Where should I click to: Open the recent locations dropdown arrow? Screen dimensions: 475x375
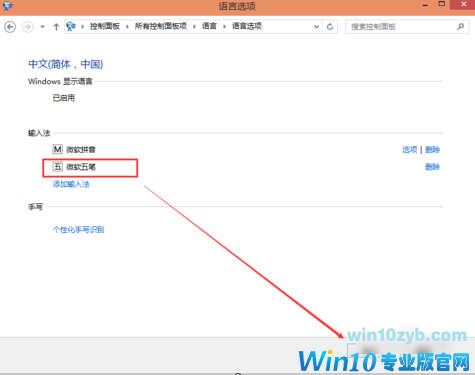(x=42, y=27)
